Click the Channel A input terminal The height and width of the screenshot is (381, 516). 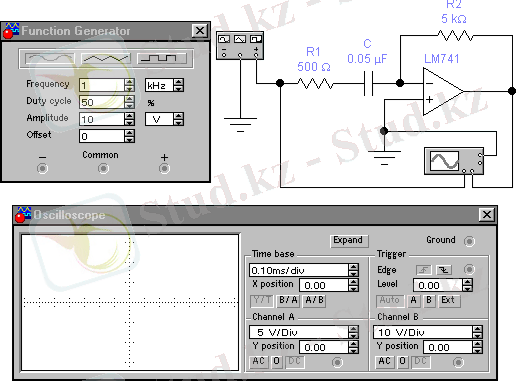[x=337, y=362]
